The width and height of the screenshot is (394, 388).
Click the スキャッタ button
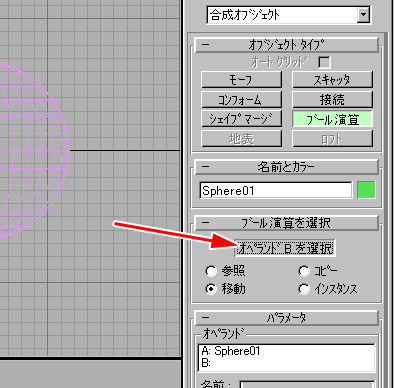point(332,80)
